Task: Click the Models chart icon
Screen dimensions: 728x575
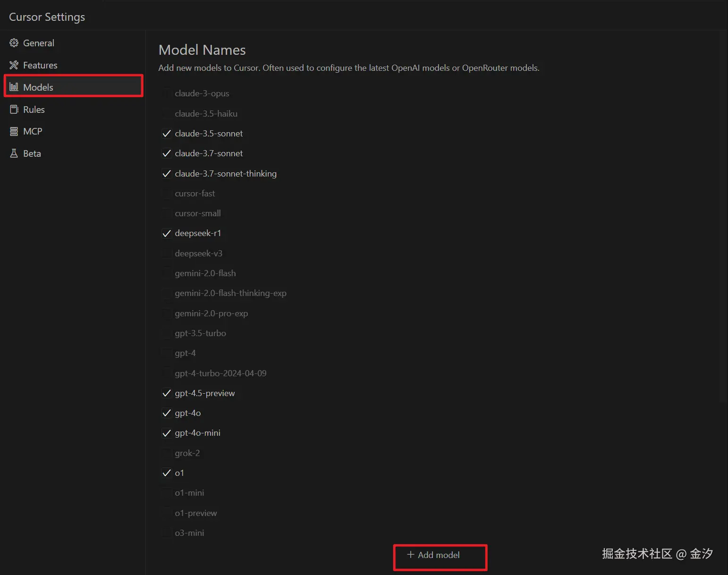Action: (x=14, y=87)
